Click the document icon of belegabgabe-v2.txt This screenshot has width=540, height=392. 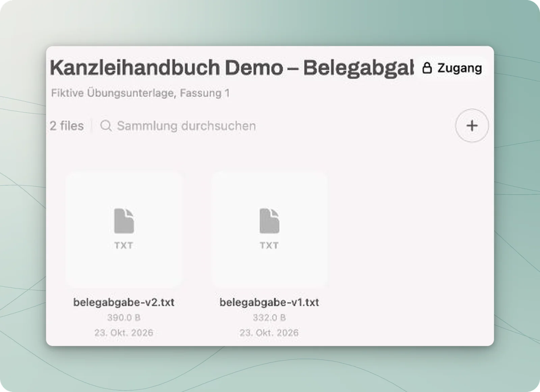(124, 221)
